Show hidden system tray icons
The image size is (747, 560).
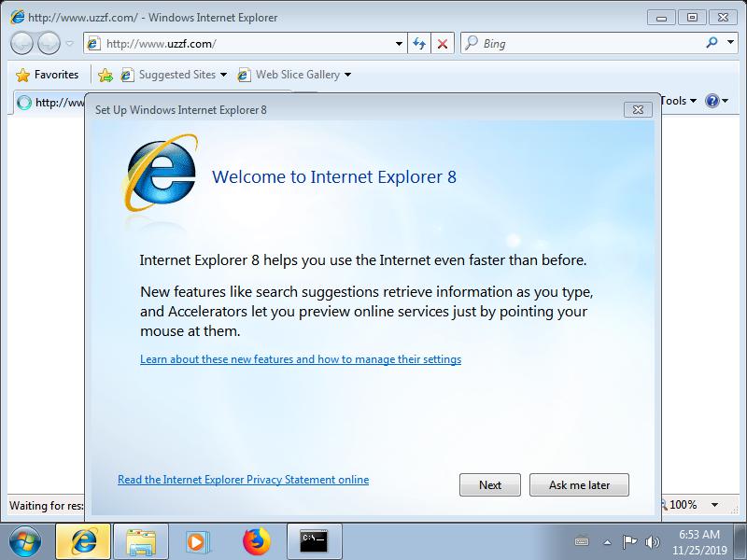pyautogui.click(x=608, y=542)
